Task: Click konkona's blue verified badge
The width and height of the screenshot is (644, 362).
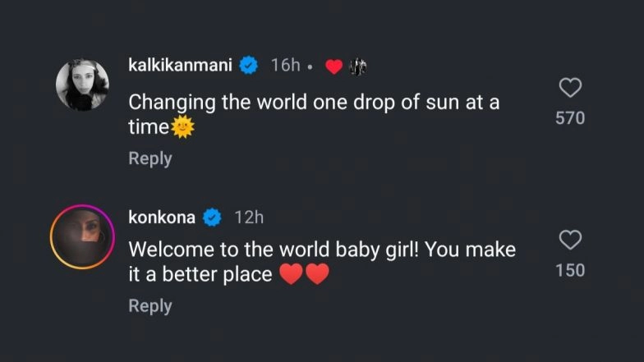Action: 212,218
